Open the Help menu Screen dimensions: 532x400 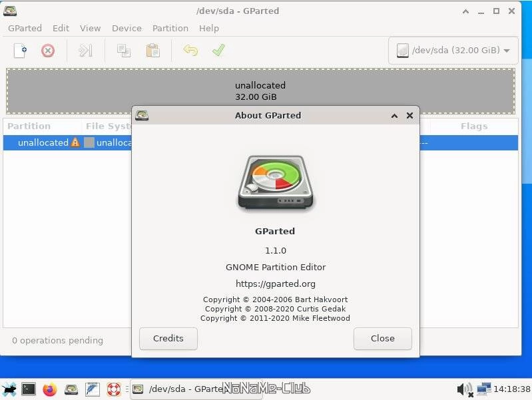tap(208, 28)
